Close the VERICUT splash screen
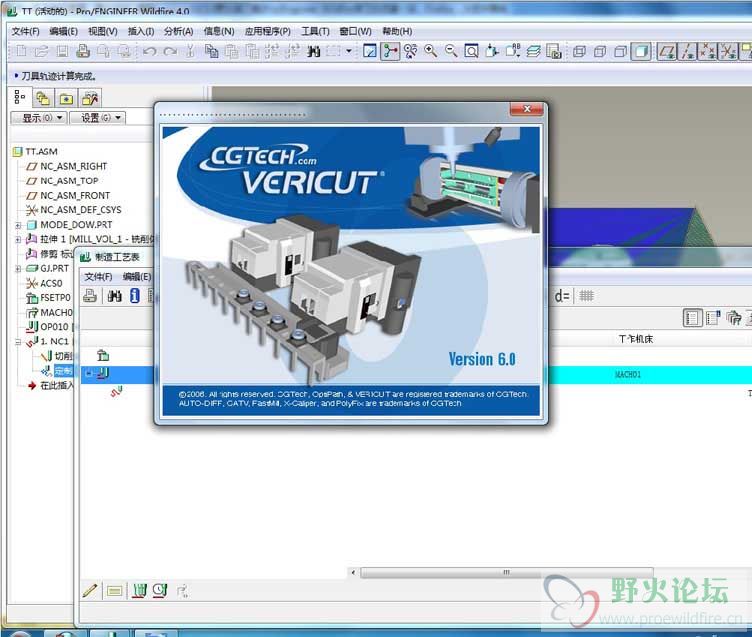Screen dimensions: 752x637 click(x=527, y=109)
